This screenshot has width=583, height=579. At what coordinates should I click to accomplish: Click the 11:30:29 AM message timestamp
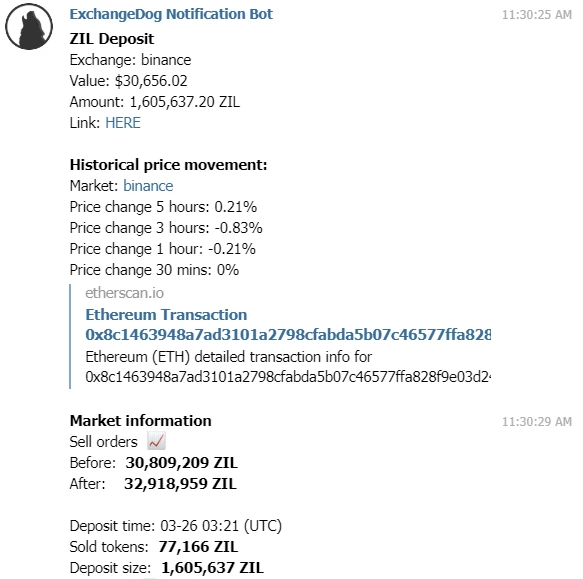coord(537,421)
